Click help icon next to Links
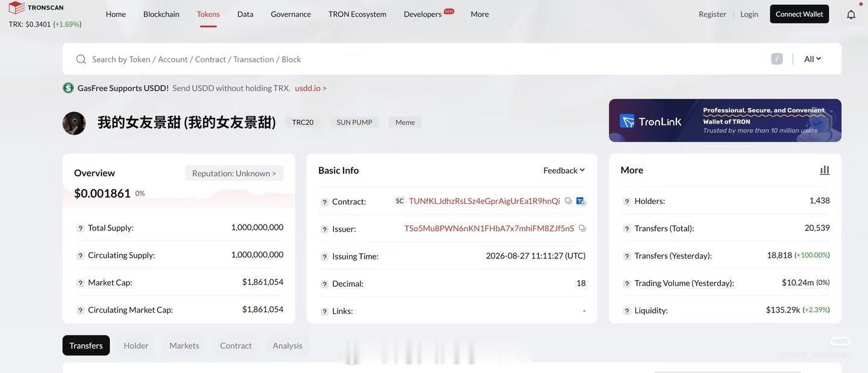The image size is (868, 373). click(324, 311)
